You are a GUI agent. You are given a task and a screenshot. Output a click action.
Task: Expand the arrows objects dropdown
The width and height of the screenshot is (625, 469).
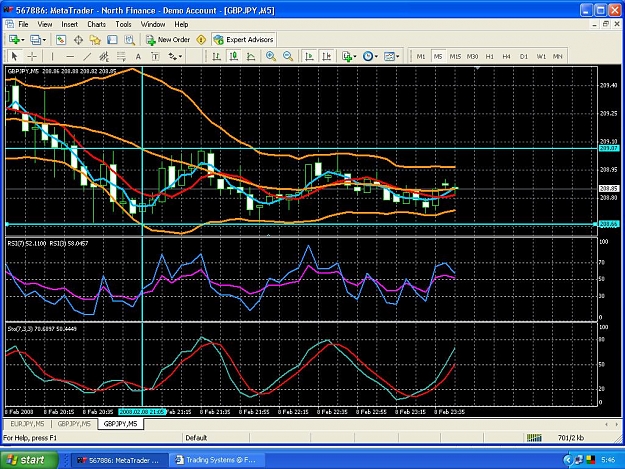[x=180, y=57]
